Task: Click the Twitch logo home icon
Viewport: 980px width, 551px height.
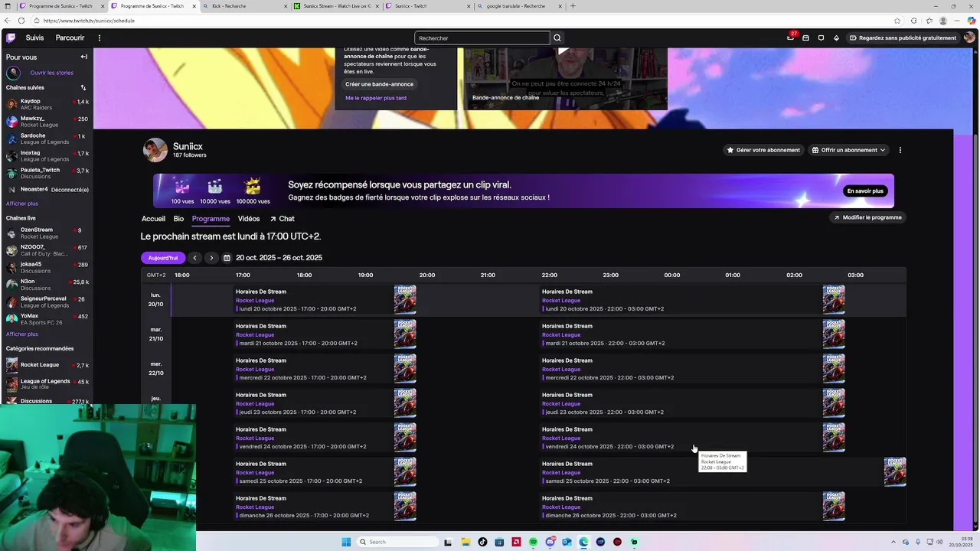Action: [x=10, y=37]
